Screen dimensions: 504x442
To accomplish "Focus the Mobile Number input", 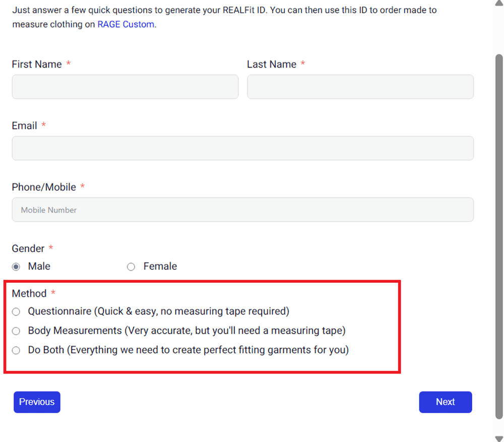I will pos(242,210).
